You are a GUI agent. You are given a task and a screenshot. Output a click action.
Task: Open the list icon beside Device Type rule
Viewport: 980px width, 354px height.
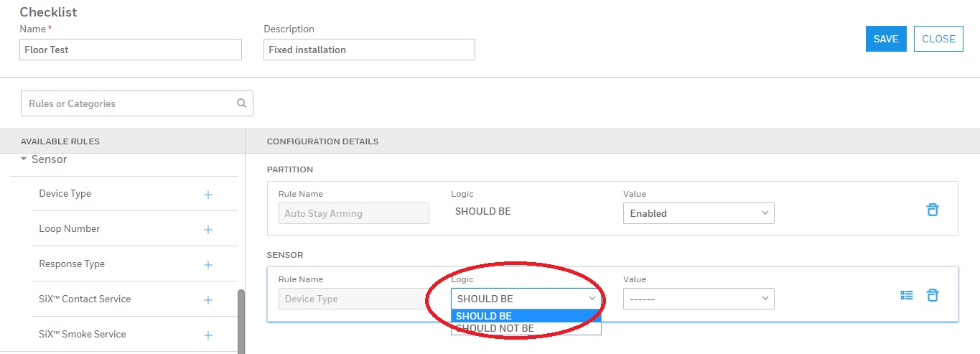tap(907, 295)
